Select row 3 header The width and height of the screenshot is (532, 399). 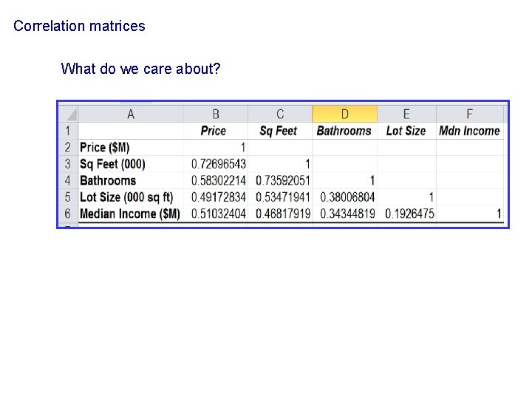coord(68,164)
